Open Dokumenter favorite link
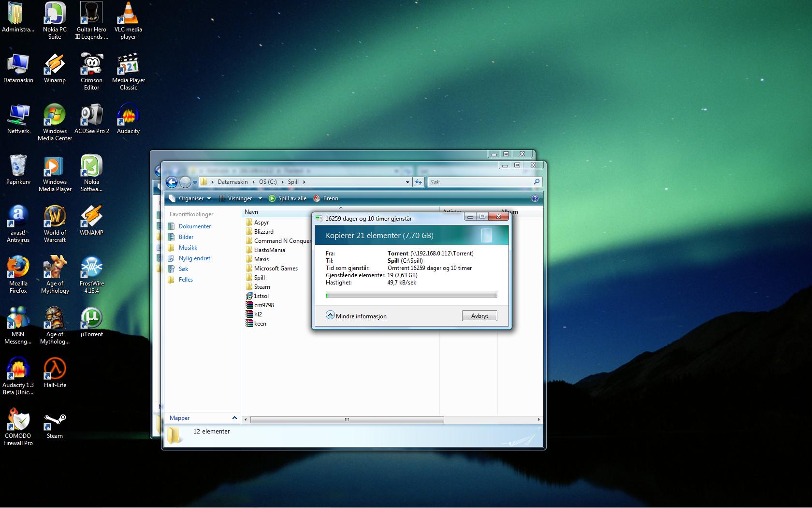 195,226
